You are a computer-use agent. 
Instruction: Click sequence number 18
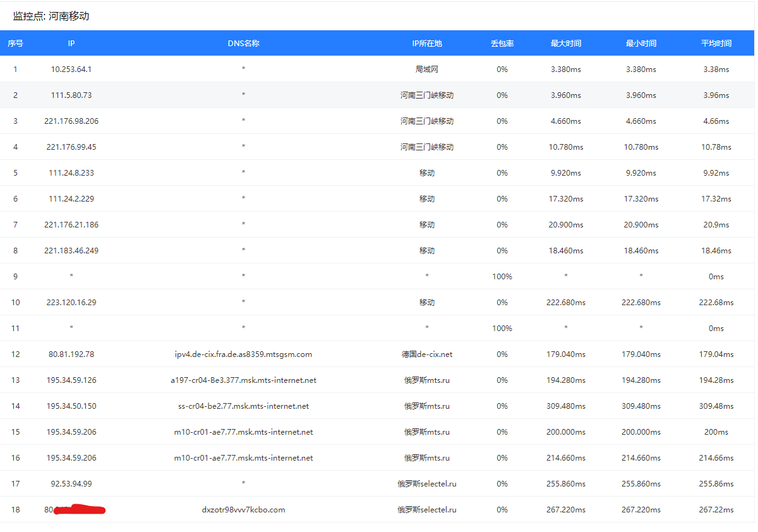[16, 510]
